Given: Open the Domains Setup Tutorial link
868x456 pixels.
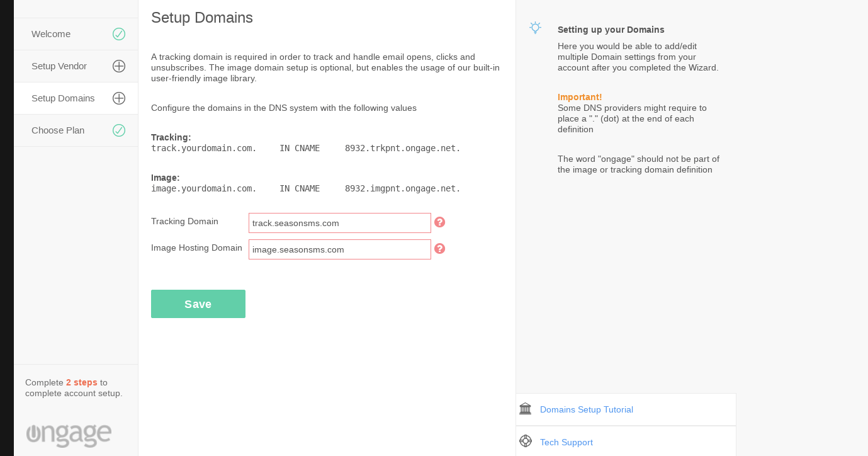Looking at the screenshot, I should [x=587, y=409].
